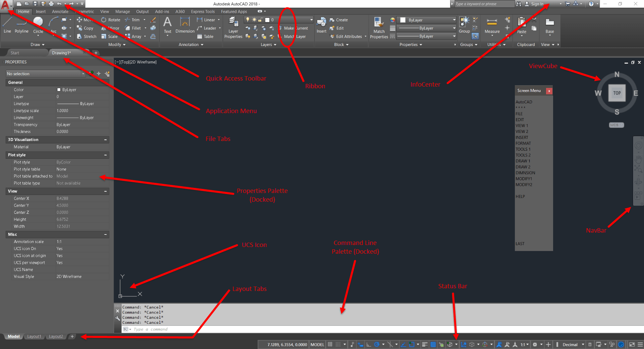
Task: Click the Dimension tool
Action: (185, 25)
